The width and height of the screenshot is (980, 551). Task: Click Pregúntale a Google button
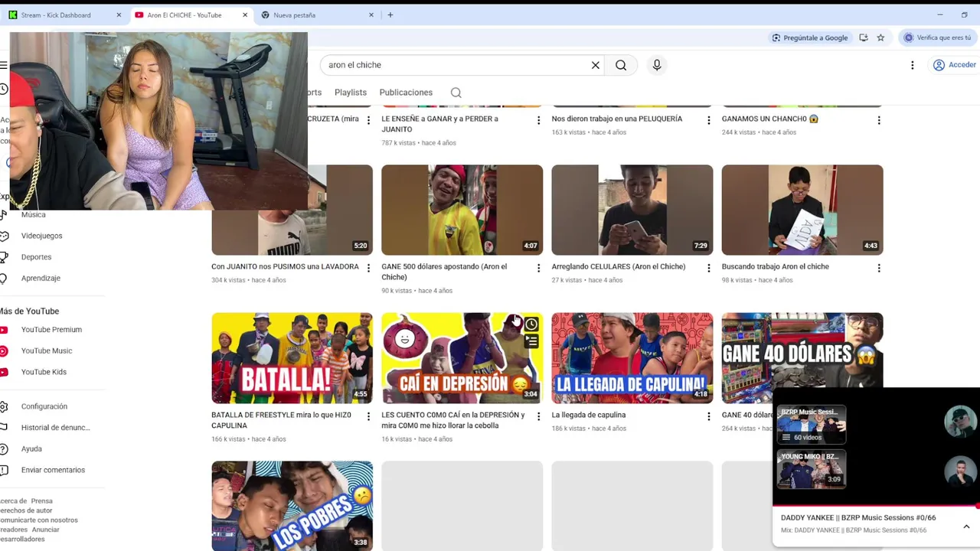[809, 37]
